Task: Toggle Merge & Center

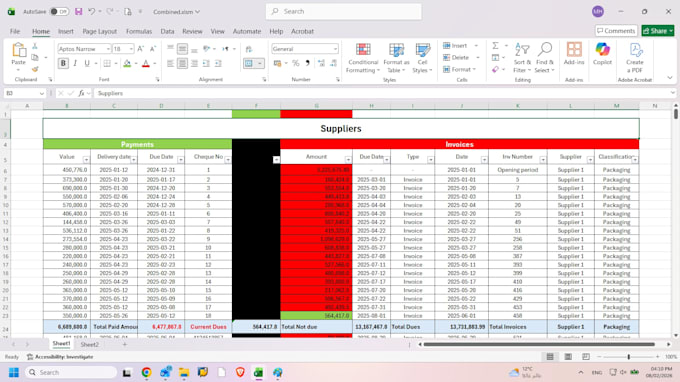Action: point(249,63)
